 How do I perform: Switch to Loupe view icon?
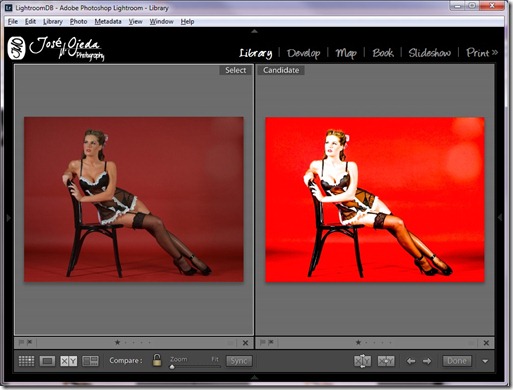(47, 361)
